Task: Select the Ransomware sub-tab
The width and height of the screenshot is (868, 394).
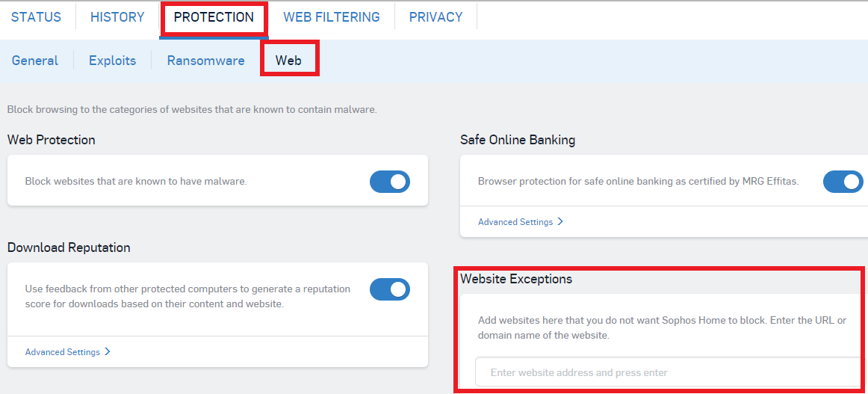Action: 205,61
